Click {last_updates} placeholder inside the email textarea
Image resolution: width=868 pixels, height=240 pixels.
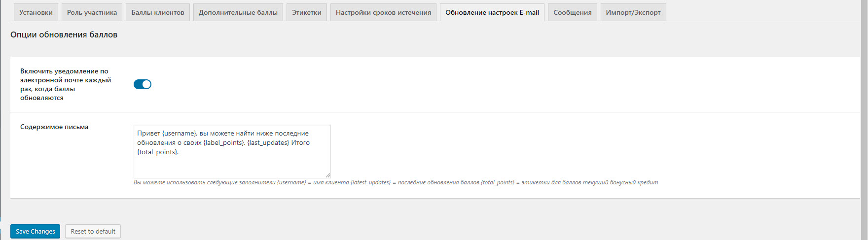tap(268, 142)
